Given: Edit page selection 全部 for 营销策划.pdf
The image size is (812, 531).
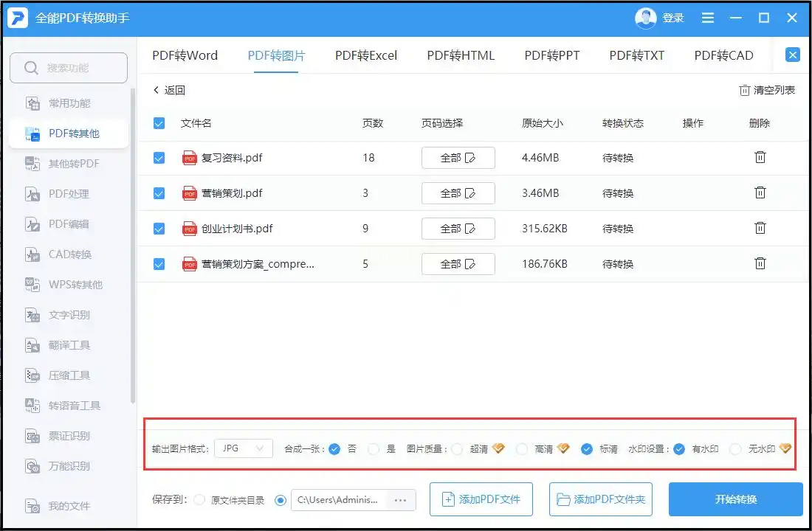Looking at the screenshot, I should 458,193.
